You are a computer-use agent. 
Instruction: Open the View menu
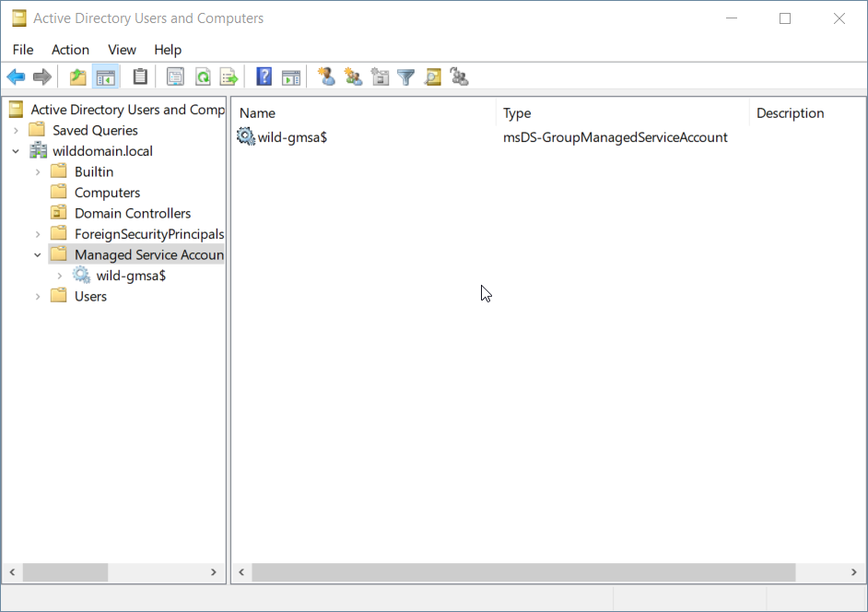122,50
